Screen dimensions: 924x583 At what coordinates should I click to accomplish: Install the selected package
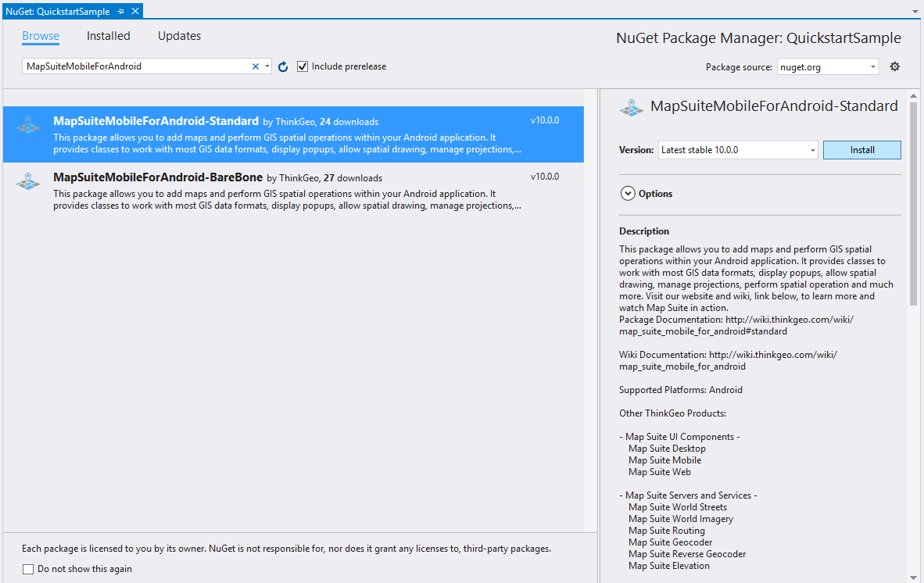pyautogui.click(x=861, y=150)
